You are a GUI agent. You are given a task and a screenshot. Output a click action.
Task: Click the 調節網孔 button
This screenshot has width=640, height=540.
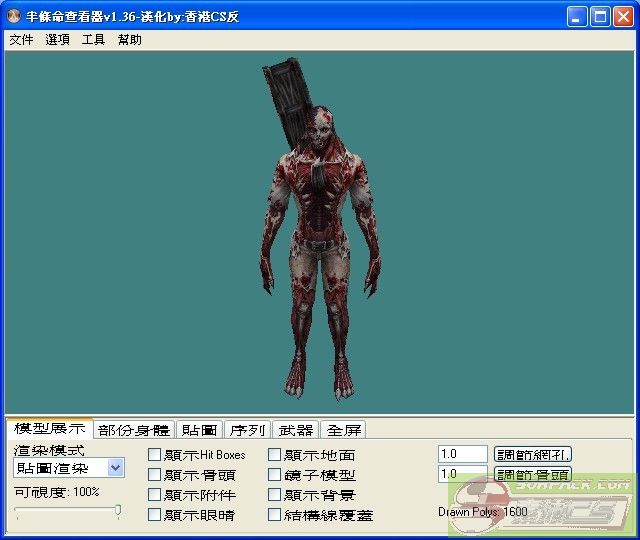[x=533, y=454]
